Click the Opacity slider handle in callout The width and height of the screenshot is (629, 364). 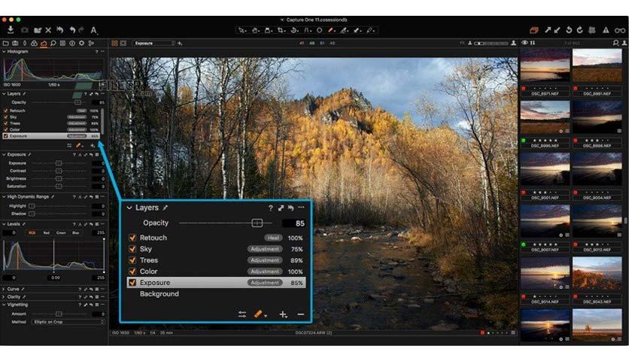click(x=257, y=223)
